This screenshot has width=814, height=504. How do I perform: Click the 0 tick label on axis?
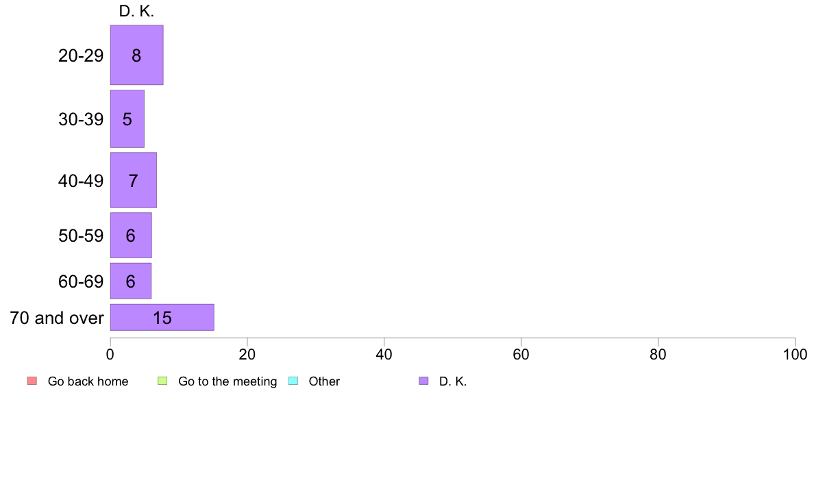tap(110, 355)
